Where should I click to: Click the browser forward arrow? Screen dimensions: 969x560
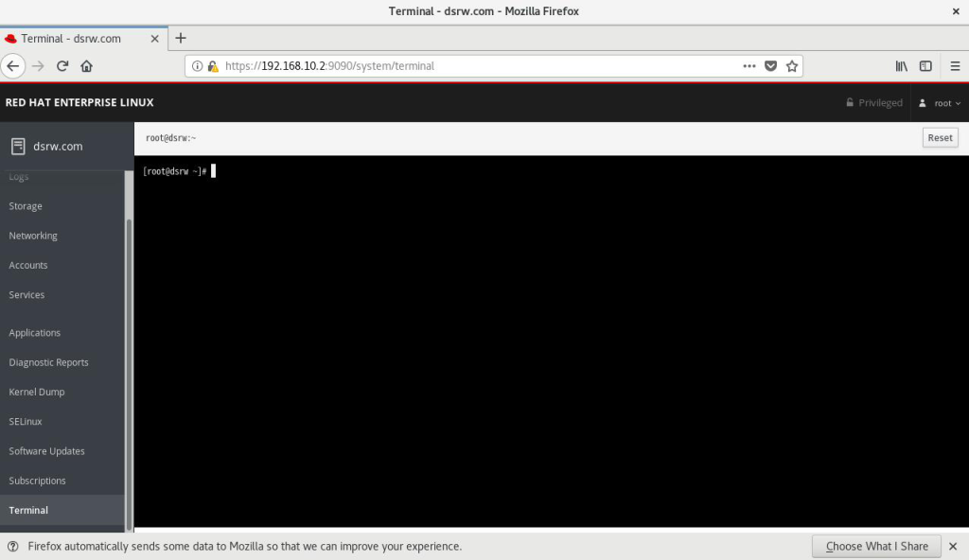(x=38, y=66)
